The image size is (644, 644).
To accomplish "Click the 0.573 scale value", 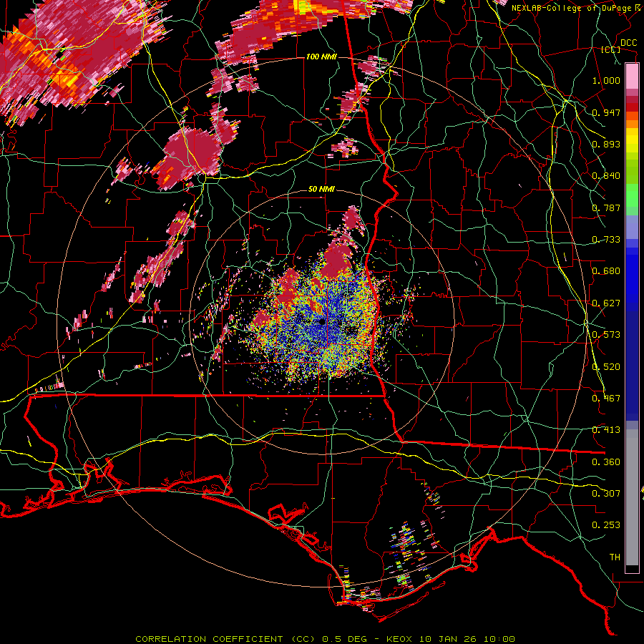I will coord(606,335).
